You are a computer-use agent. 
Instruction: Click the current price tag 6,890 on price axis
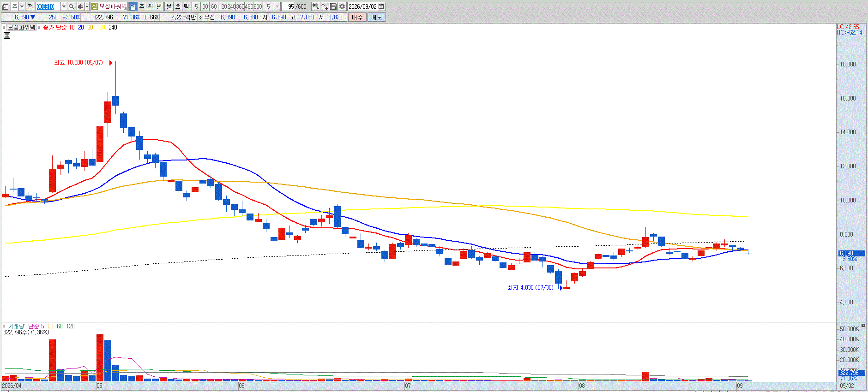point(852,253)
